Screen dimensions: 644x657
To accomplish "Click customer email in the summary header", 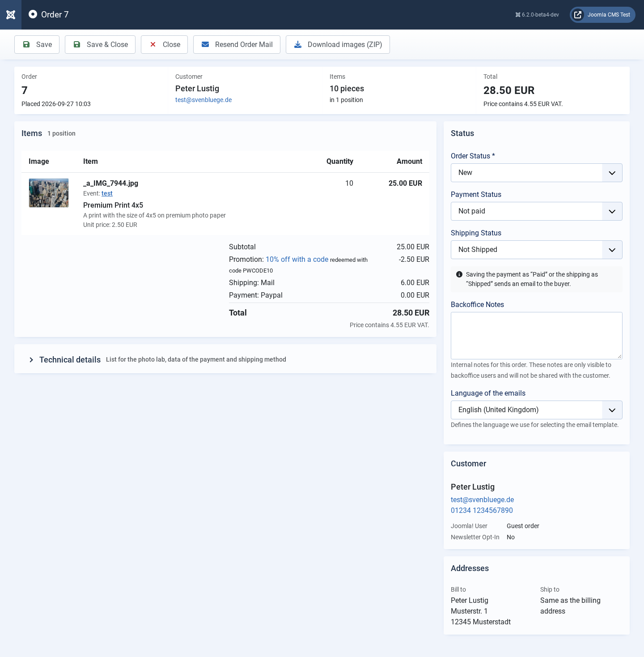I will (203, 100).
